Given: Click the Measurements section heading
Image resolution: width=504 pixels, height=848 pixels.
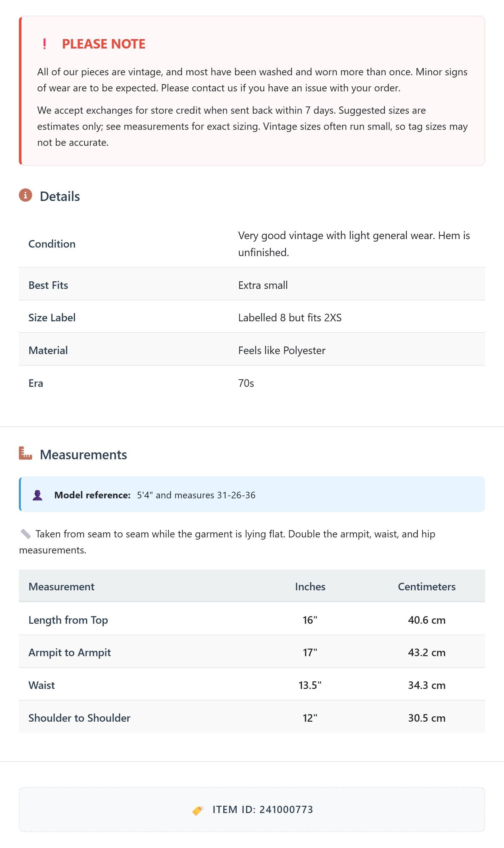Looking at the screenshot, I should pos(83,455).
